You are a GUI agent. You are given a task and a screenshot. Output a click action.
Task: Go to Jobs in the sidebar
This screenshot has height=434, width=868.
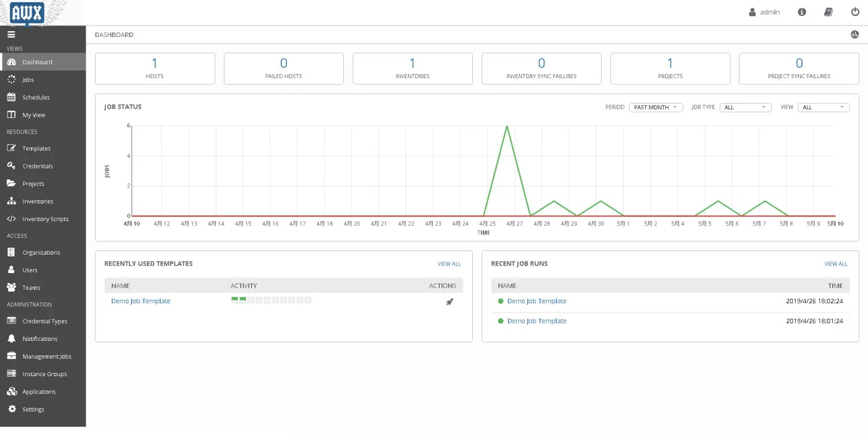tap(28, 80)
